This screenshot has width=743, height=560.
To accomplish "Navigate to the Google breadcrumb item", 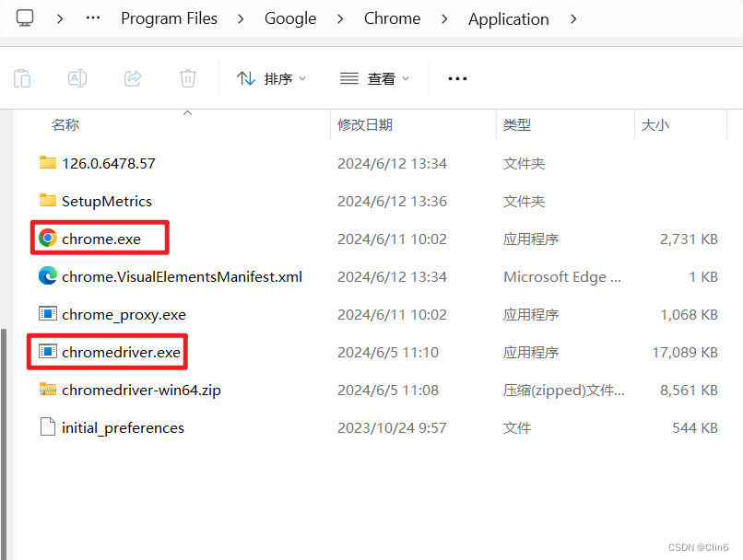I will [x=289, y=17].
